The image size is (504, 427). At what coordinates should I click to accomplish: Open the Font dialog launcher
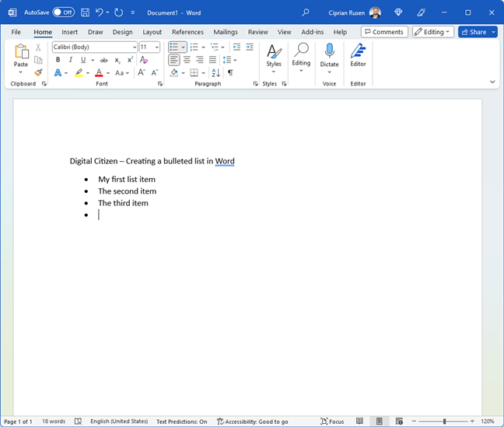click(x=159, y=83)
